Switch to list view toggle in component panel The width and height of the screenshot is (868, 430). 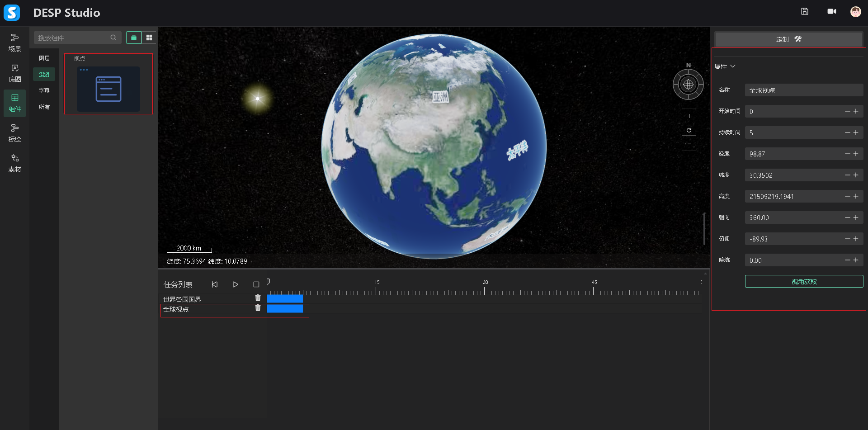coord(134,38)
